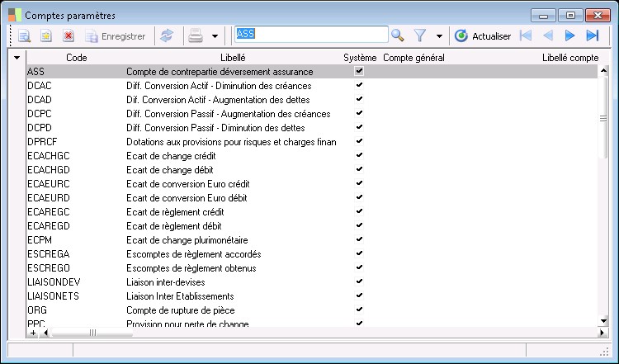Click the horizontal scrollbar left arrow
Viewport: 619px width, 364px height.
click(45, 333)
